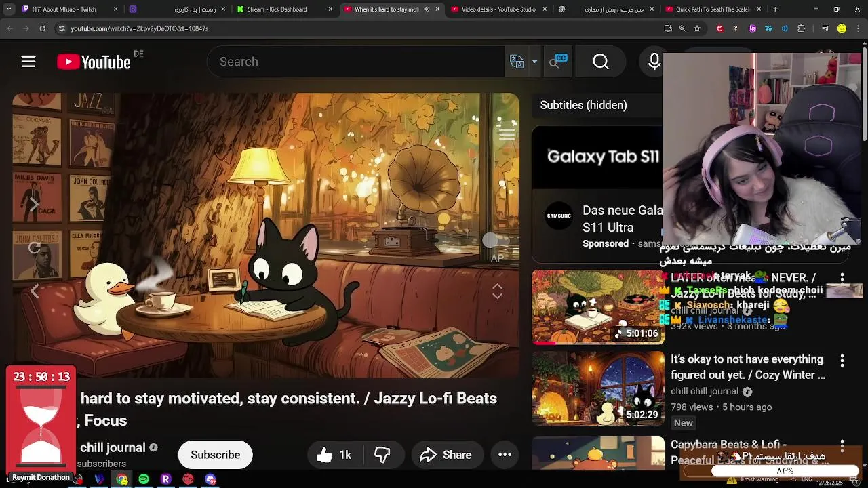
Task: Open the browser extensions puzzle icon
Action: (x=802, y=28)
